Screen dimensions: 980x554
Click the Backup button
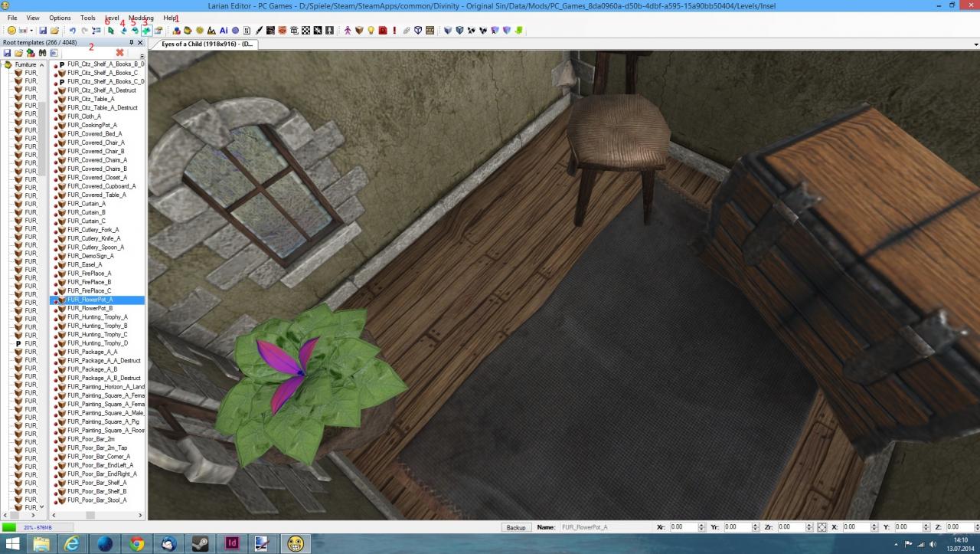[x=516, y=527]
